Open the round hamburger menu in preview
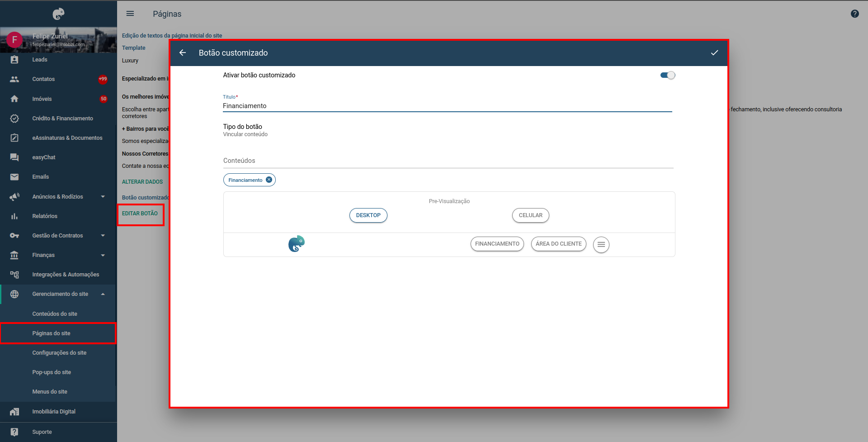The width and height of the screenshot is (868, 442). pyautogui.click(x=601, y=244)
